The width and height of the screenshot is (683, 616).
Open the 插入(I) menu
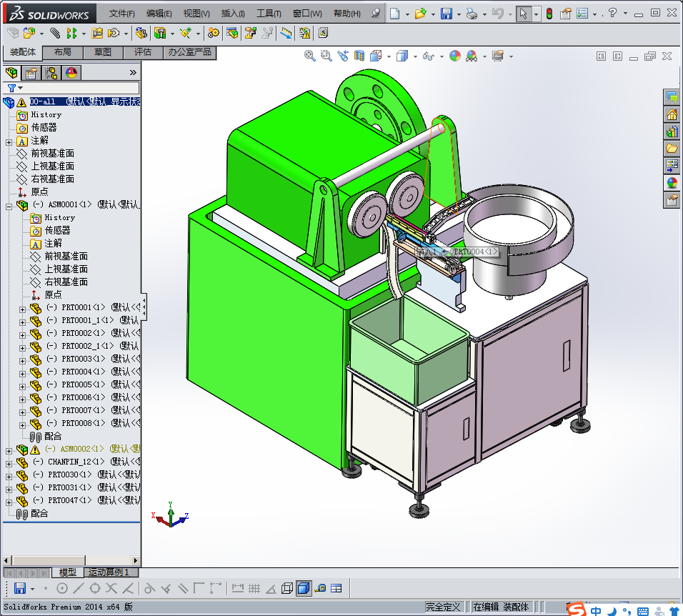click(x=233, y=14)
